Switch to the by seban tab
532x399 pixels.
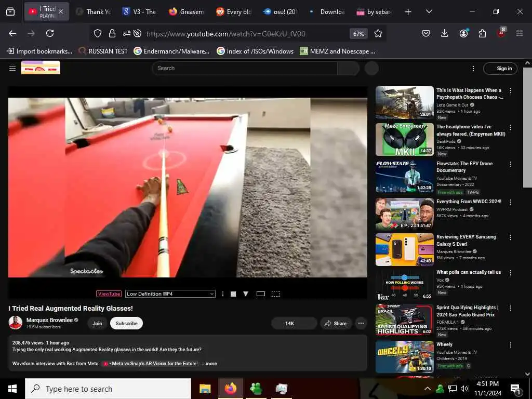pos(374,11)
